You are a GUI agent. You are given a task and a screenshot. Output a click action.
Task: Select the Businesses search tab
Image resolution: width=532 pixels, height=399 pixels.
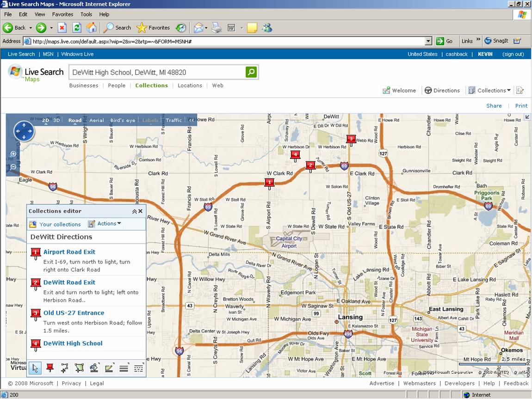click(x=83, y=86)
